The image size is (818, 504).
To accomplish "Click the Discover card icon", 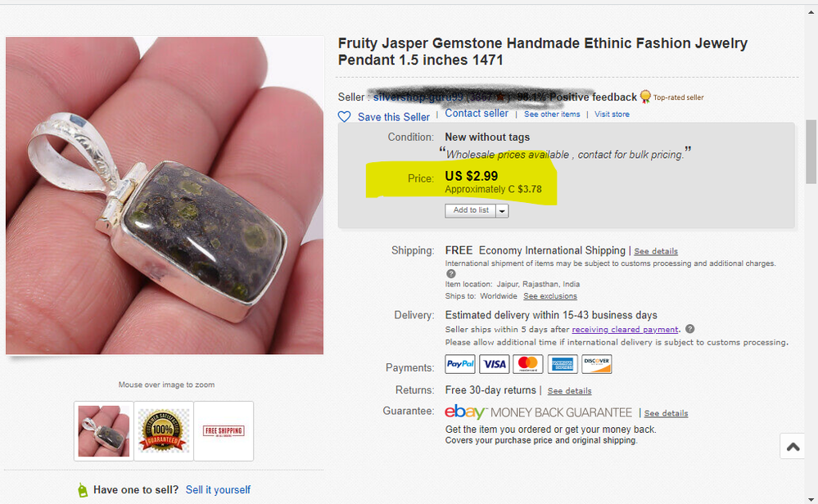I will tap(597, 364).
